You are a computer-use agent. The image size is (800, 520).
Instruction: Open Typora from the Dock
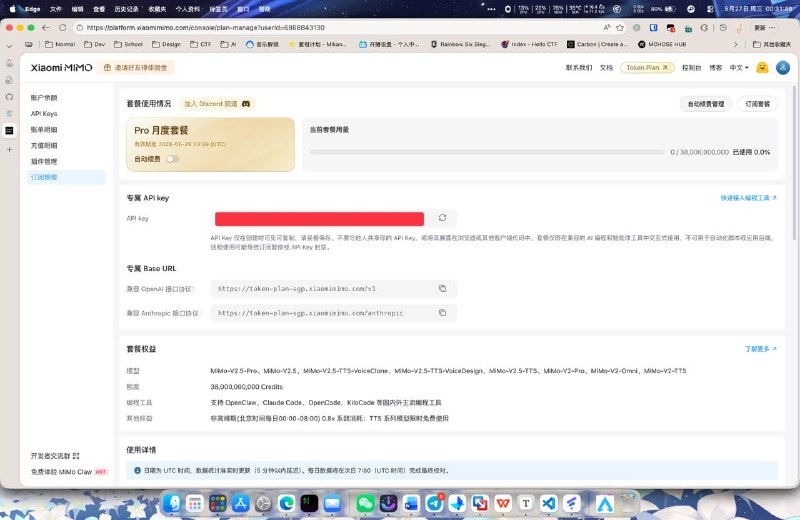pos(526,504)
